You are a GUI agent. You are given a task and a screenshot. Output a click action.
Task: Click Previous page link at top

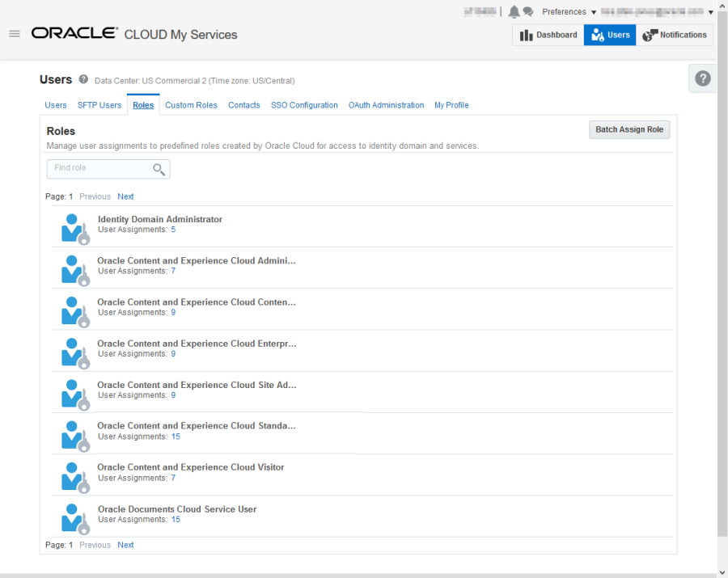point(95,196)
